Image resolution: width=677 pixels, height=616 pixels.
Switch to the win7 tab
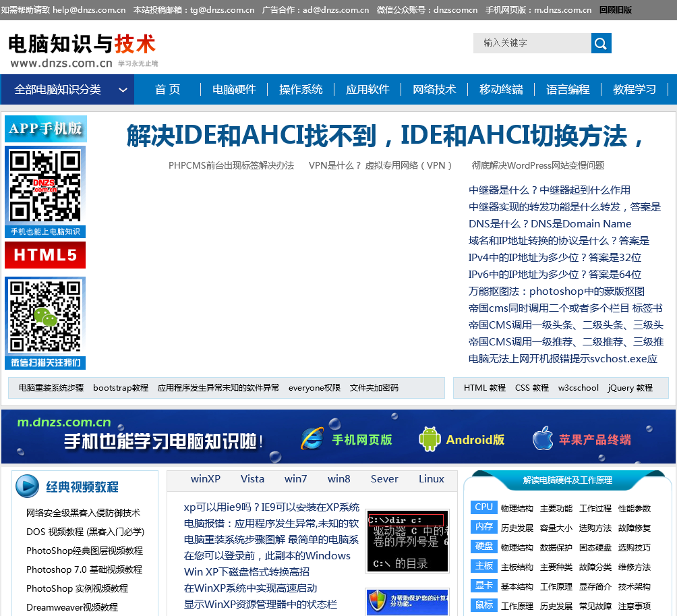coord(296,478)
